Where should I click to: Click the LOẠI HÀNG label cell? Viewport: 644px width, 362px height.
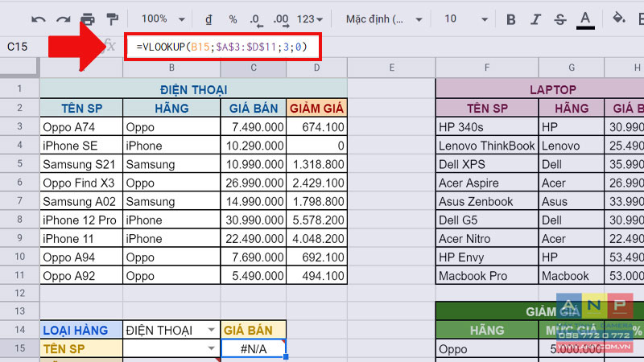coord(81,330)
